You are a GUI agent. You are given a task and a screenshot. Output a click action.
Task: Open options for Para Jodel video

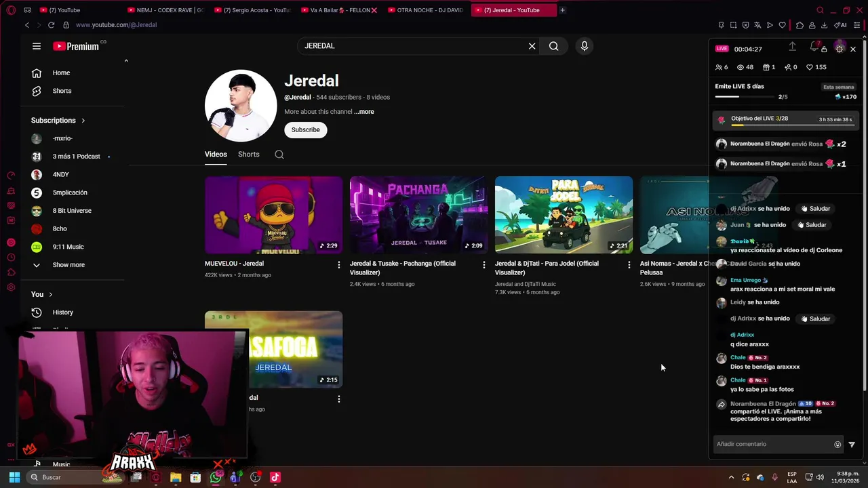tap(629, 264)
